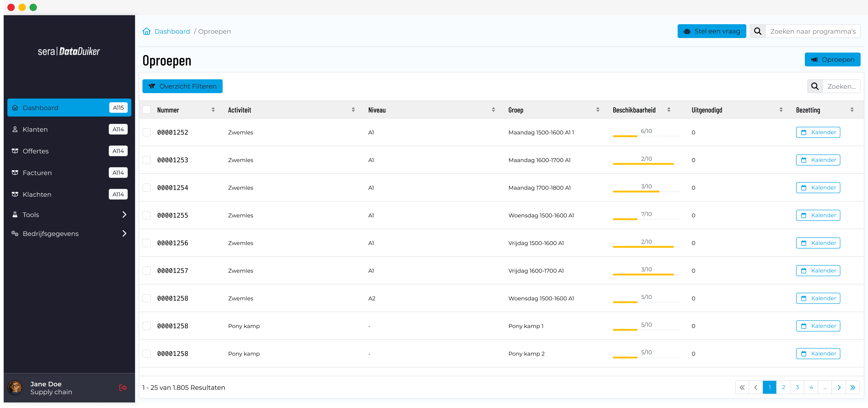Click the magnifier icon next to Zoeken field
Viewport: 868px width, 408px height.
[815, 86]
